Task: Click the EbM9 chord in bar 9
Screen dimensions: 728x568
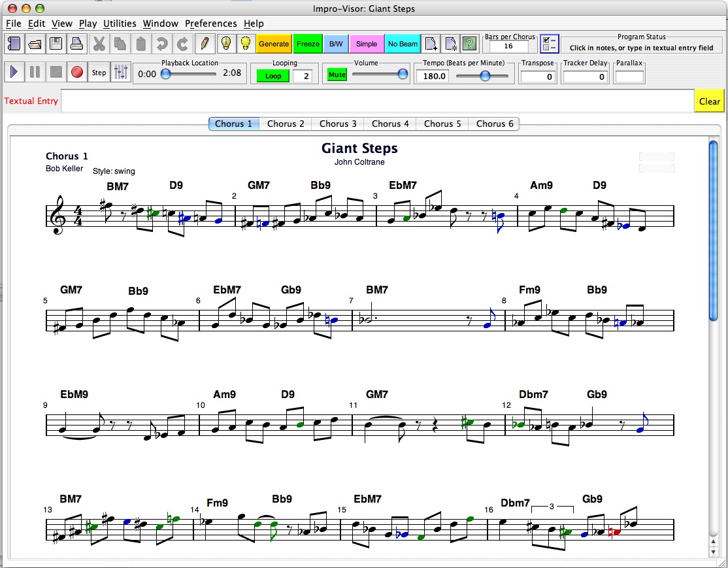Action: [74, 394]
